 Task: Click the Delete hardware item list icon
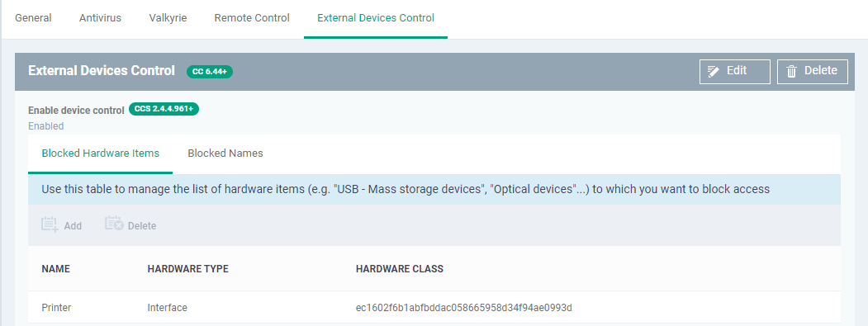coord(114,224)
